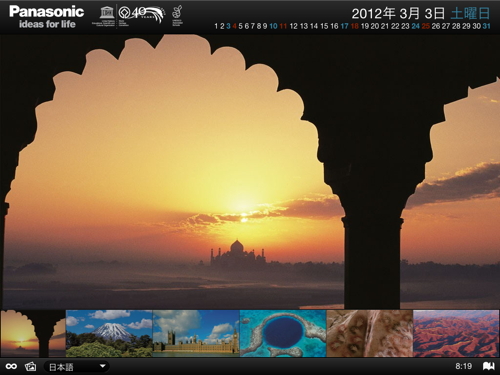The width and height of the screenshot is (500, 375).
Task: Select day 28 in the calendar strip
Action: 456,26
